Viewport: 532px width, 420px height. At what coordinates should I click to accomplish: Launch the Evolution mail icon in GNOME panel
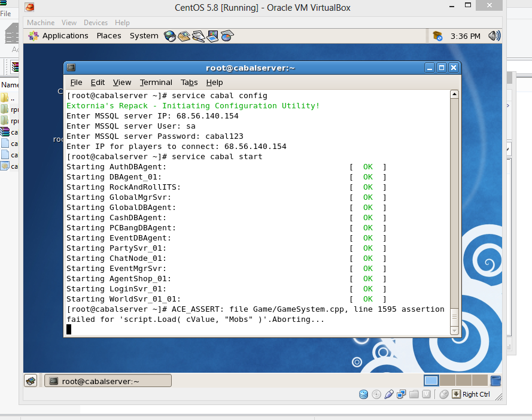click(184, 36)
